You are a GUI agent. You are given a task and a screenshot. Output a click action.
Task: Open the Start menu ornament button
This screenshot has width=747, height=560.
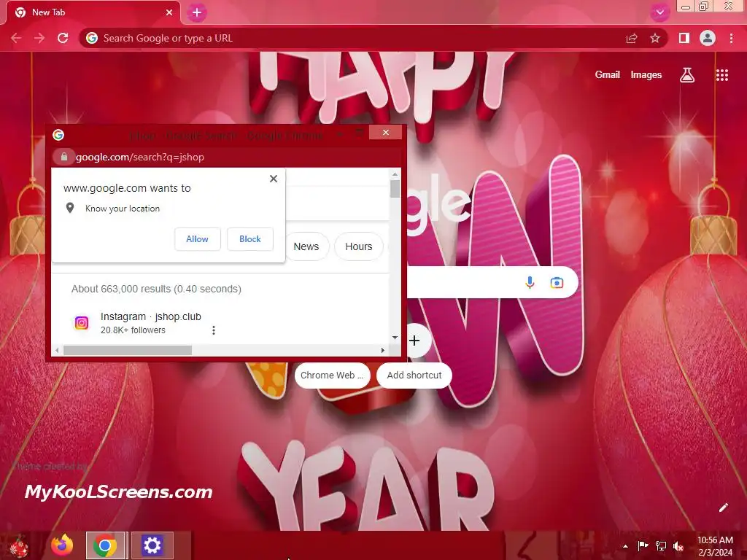(18, 546)
